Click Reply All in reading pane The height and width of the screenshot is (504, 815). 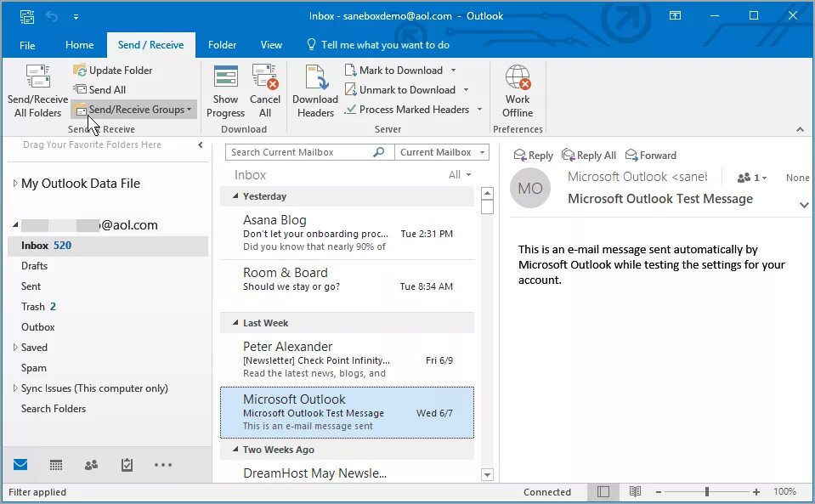click(589, 155)
